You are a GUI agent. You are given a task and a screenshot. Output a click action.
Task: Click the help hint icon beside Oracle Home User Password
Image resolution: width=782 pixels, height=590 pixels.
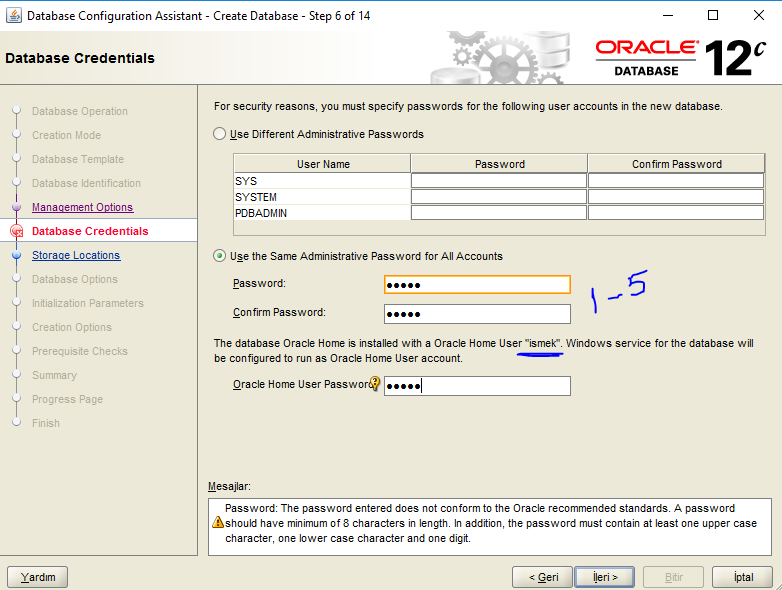coord(375,384)
